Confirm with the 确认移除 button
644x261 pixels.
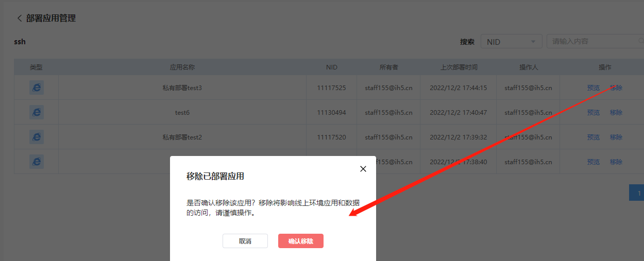[301, 241]
